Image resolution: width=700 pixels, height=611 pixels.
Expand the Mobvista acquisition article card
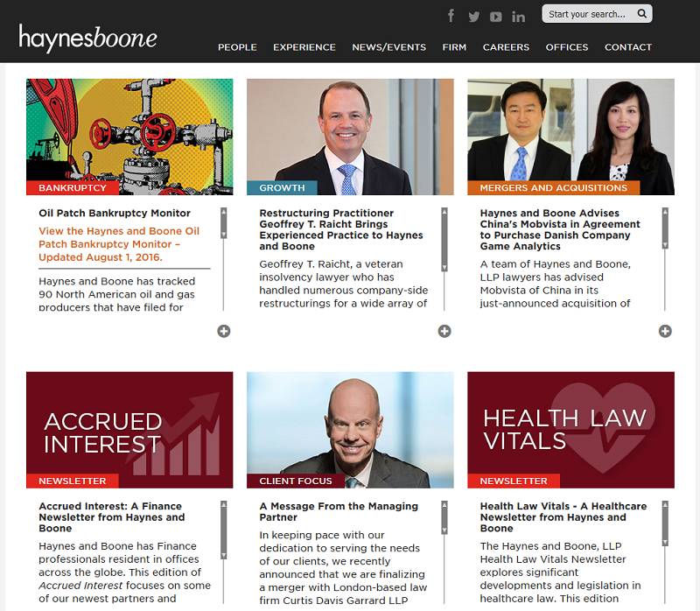665,331
